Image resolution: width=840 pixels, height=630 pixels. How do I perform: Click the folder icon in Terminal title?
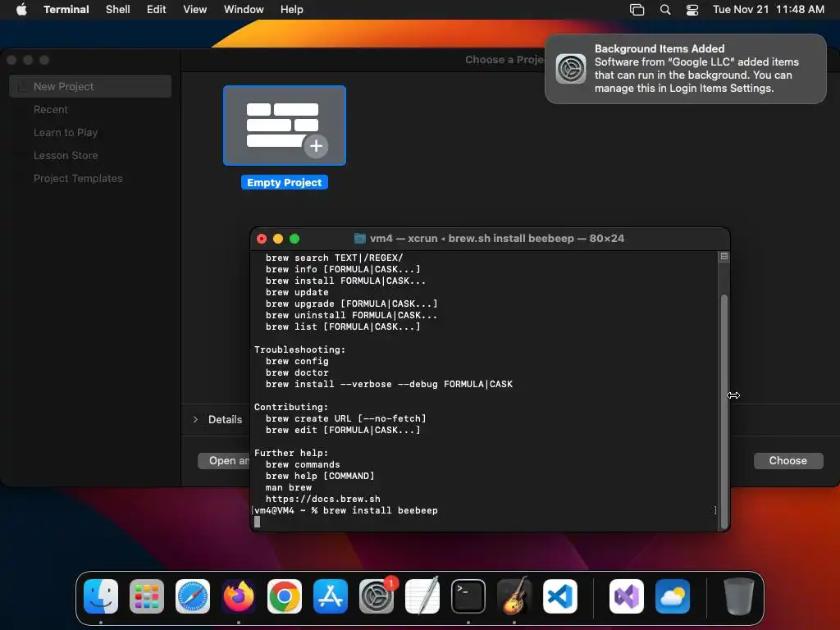tap(360, 239)
